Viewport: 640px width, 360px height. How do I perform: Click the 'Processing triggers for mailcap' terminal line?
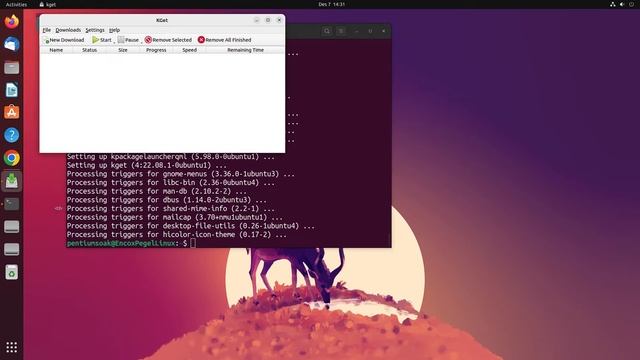(x=175, y=218)
